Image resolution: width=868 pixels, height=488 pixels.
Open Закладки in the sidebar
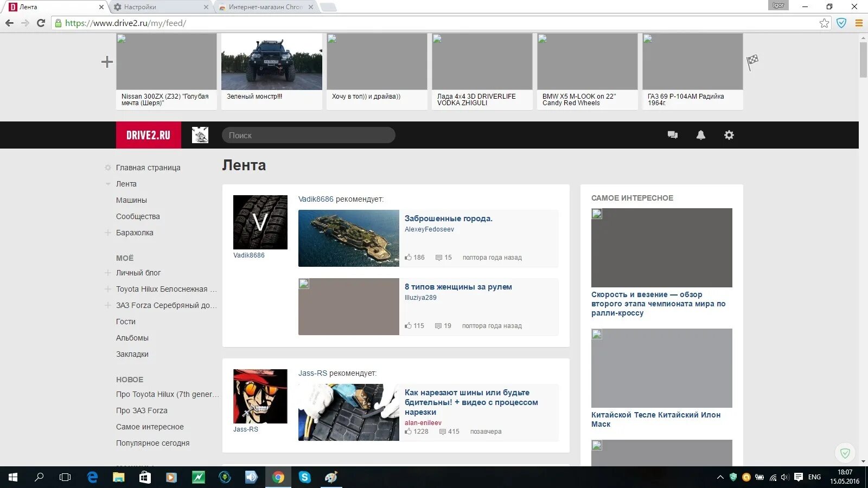132,354
